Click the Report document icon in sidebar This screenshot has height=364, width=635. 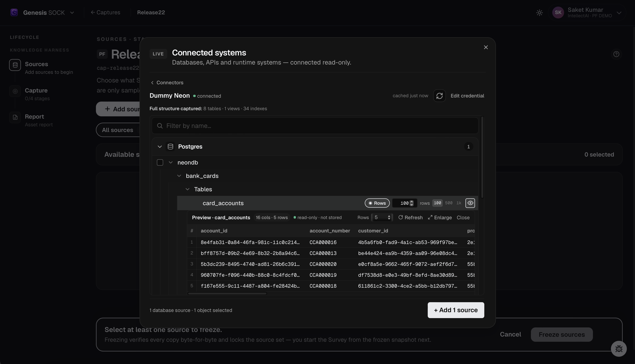pos(15,117)
